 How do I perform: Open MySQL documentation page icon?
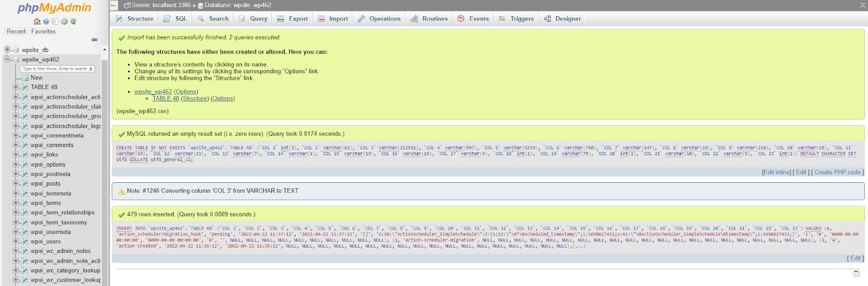(55, 22)
